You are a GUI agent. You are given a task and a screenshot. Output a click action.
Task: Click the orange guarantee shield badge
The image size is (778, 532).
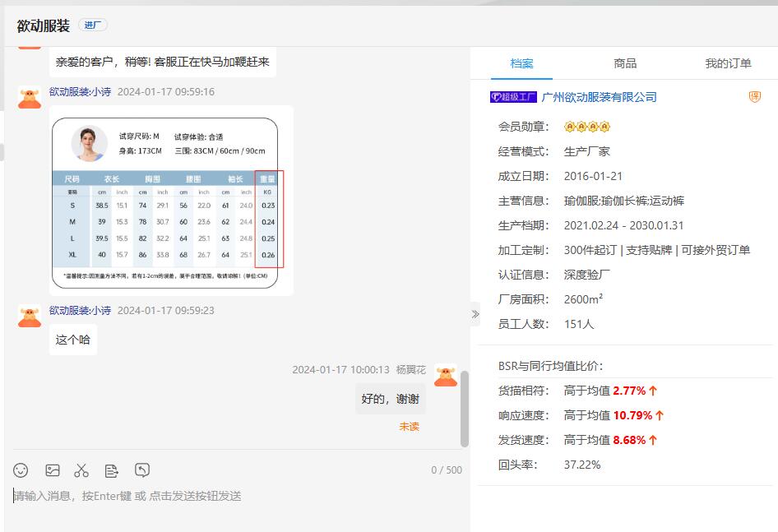754,97
